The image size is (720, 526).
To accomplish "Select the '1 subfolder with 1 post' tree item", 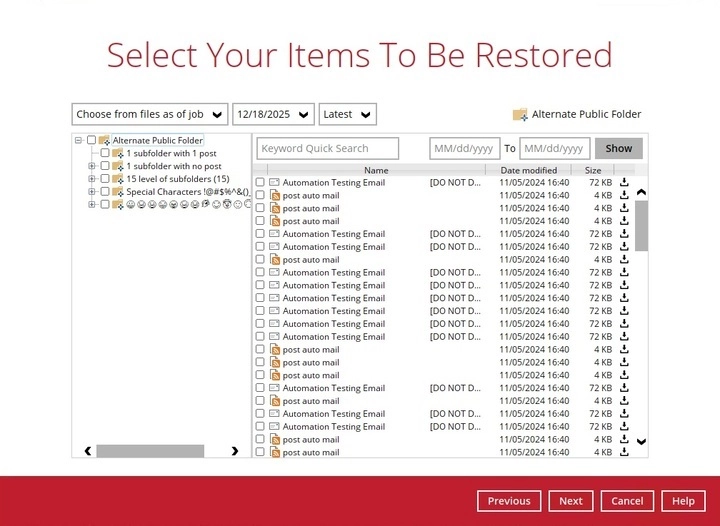I will pyautogui.click(x=171, y=153).
